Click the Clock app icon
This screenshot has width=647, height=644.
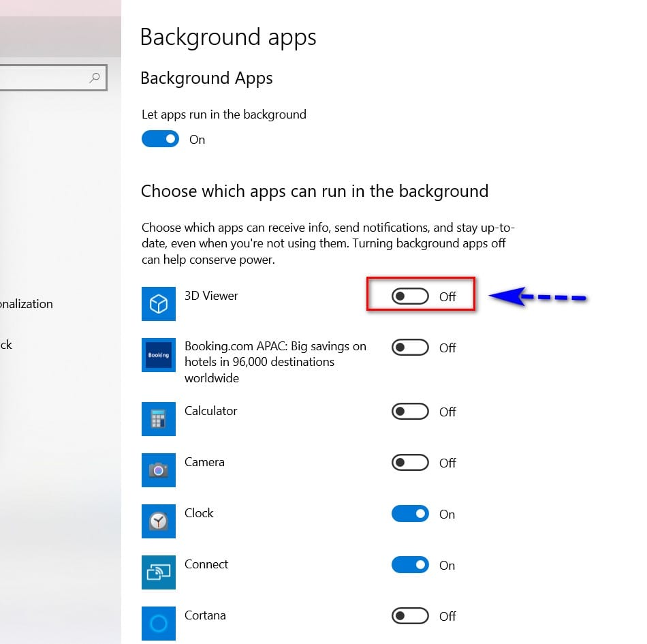[x=159, y=521]
